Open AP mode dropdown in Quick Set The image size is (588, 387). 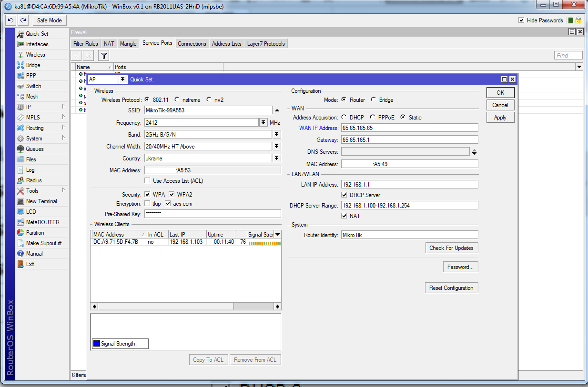coord(123,79)
